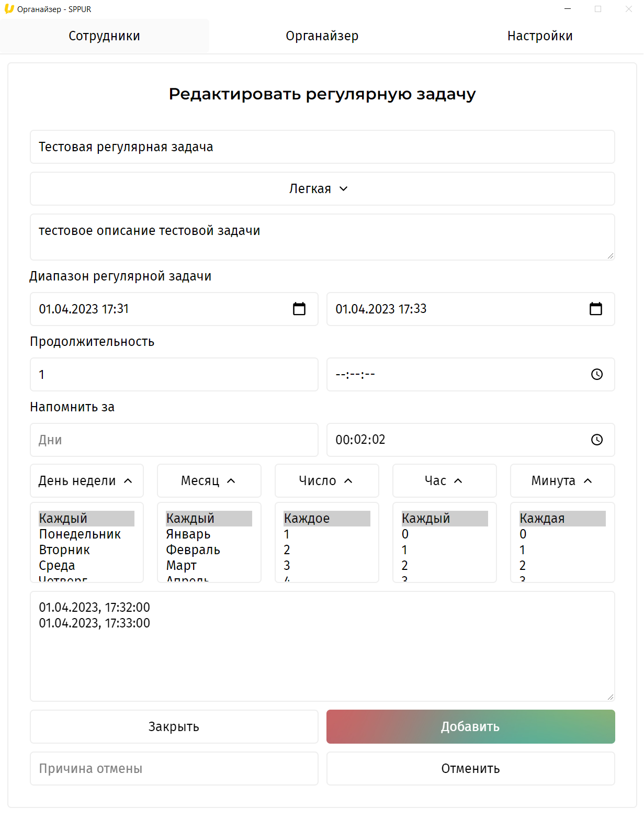Collapse the Минута list
644x830 pixels.
[562, 481]
